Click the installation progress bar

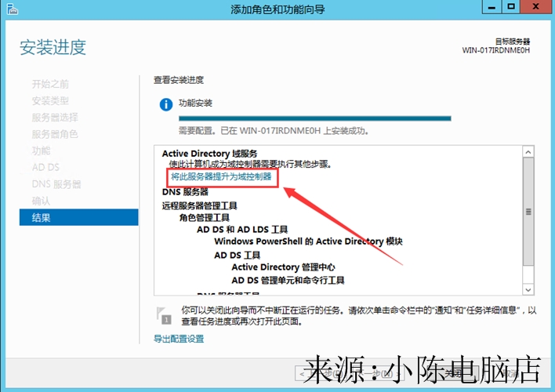314,118
